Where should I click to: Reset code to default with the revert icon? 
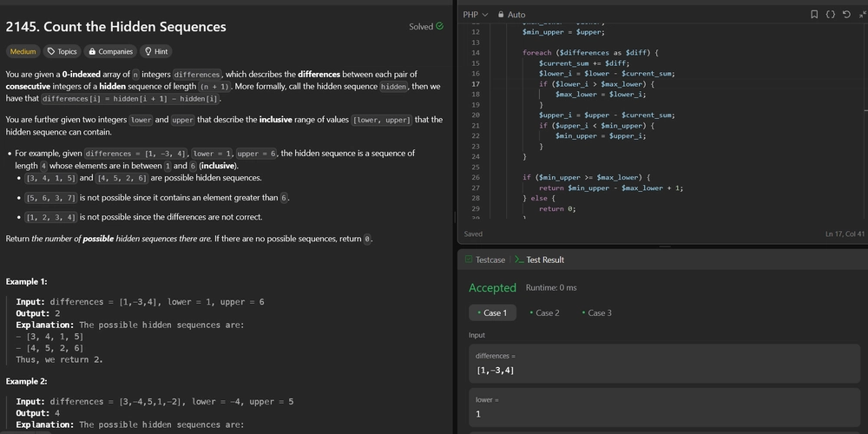coord(845,15)
